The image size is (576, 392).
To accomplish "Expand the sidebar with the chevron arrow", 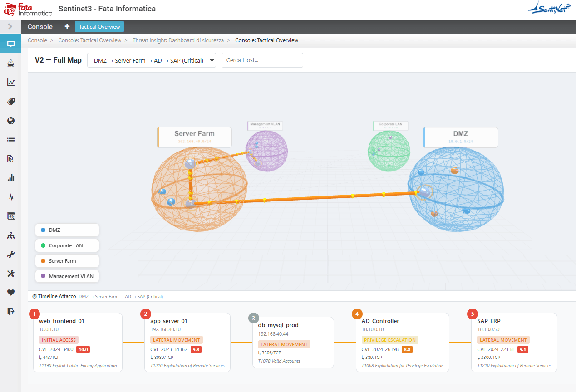I will (10, 27).
